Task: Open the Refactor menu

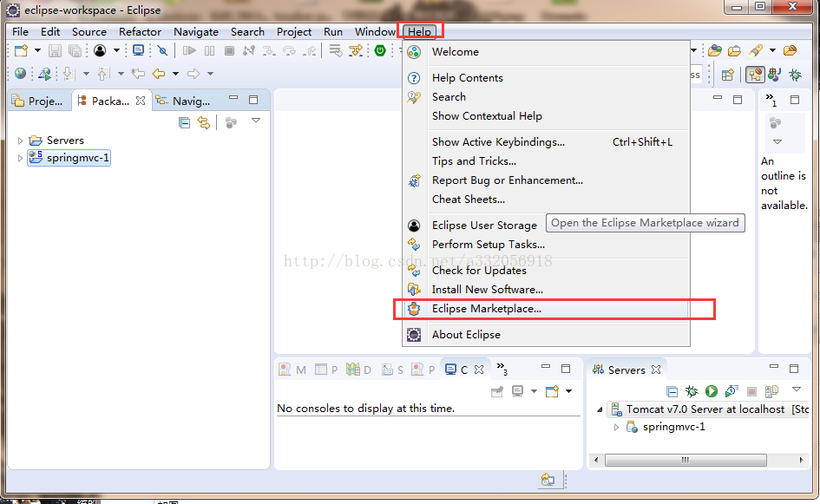Action: [140, 32]
